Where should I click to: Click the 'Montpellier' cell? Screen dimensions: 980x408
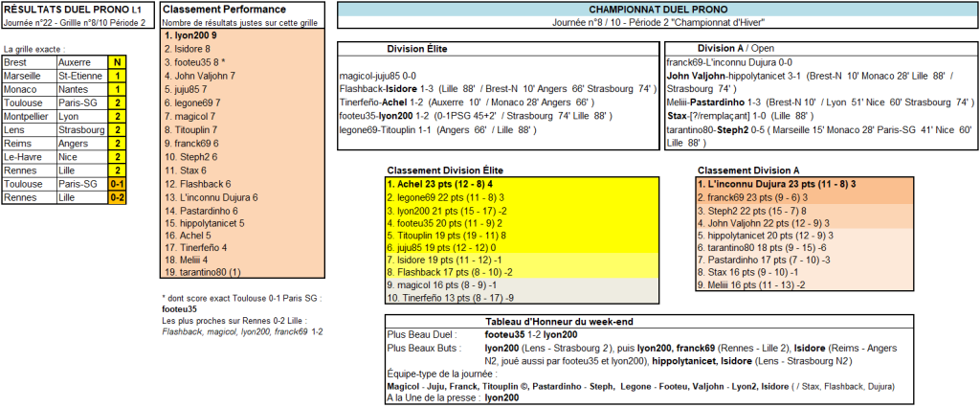(x=29, y=117)
